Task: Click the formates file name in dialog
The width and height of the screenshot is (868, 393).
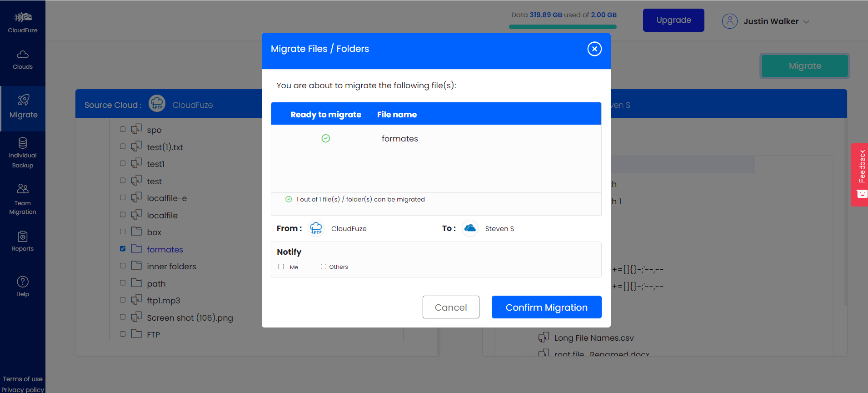Action: [x=400, y=139]
